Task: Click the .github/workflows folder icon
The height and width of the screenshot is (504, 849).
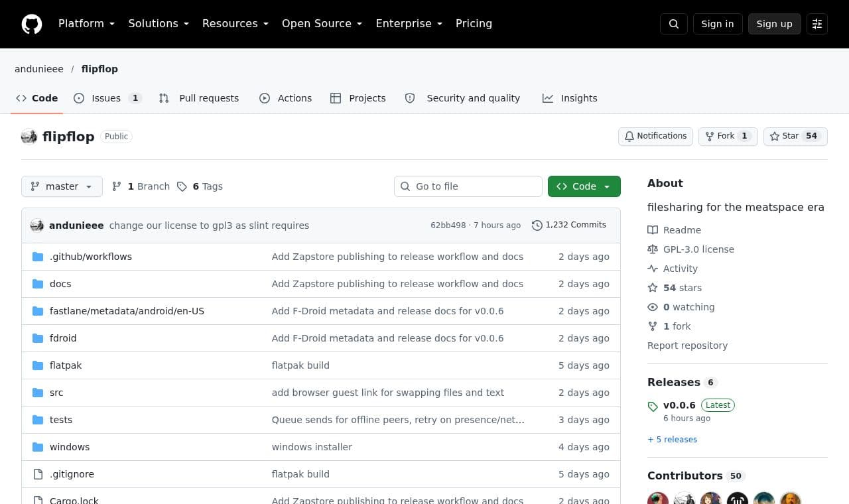Action: point(38,257)
